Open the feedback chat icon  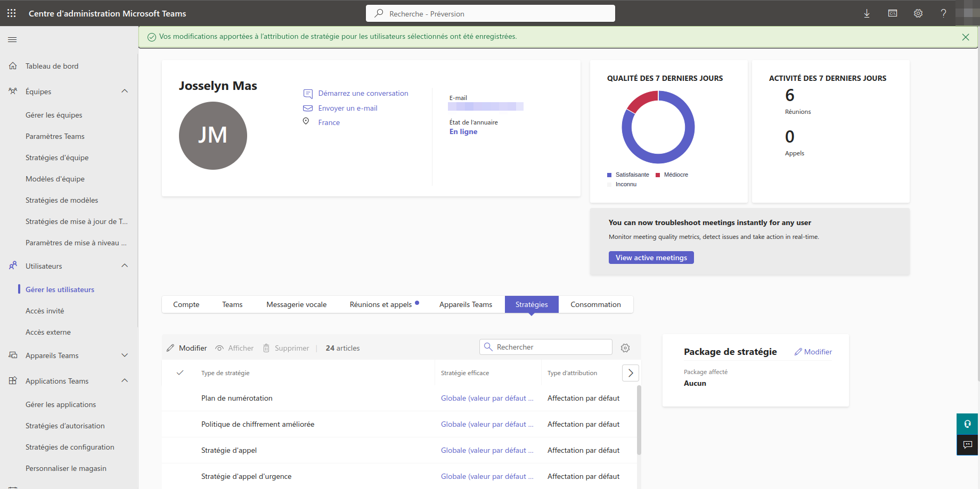[x=967, y=445]
